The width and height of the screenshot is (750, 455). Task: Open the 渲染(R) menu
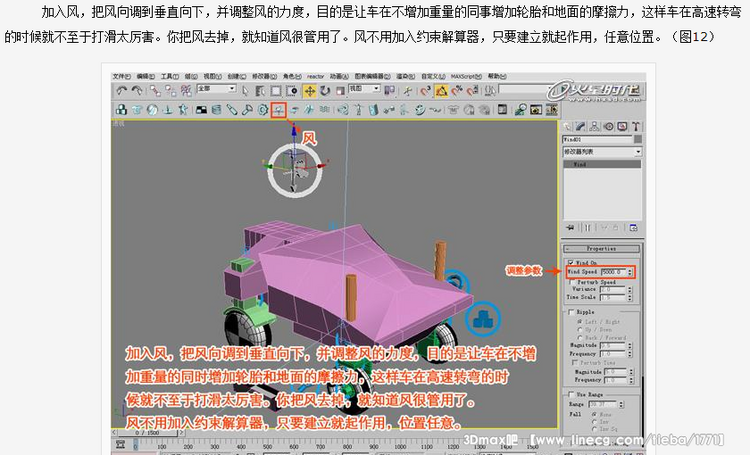point(406,77)
